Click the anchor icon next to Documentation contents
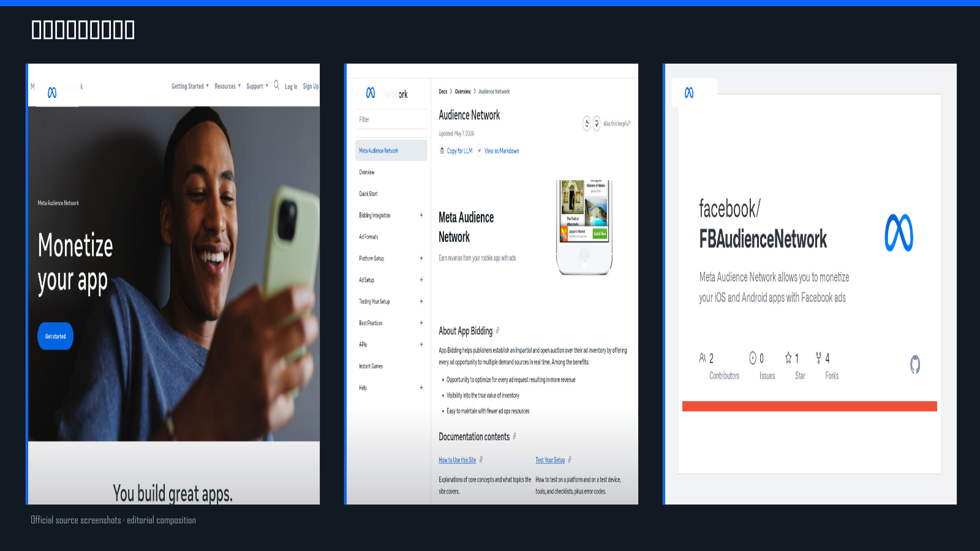 click(x=514, y=437)
